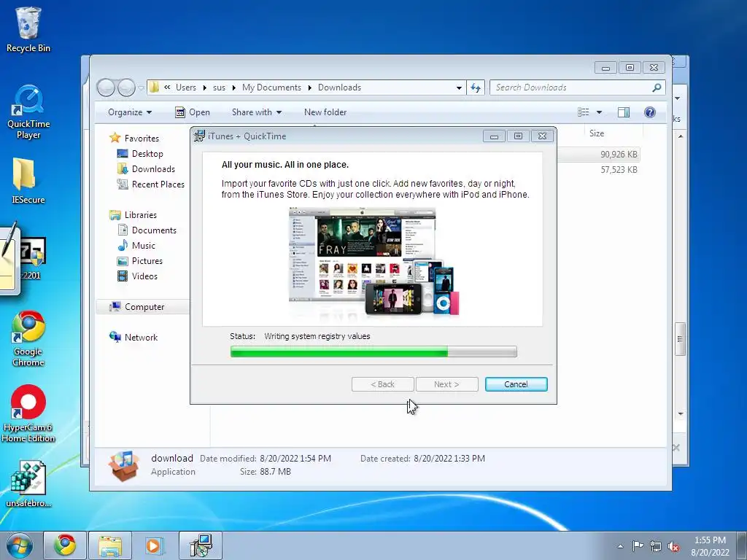The width and height of the screenshot is (747, 560).
Task: Click My Documents breadcrumb segment
Action: pyautogui.click(x=271, y=87)
